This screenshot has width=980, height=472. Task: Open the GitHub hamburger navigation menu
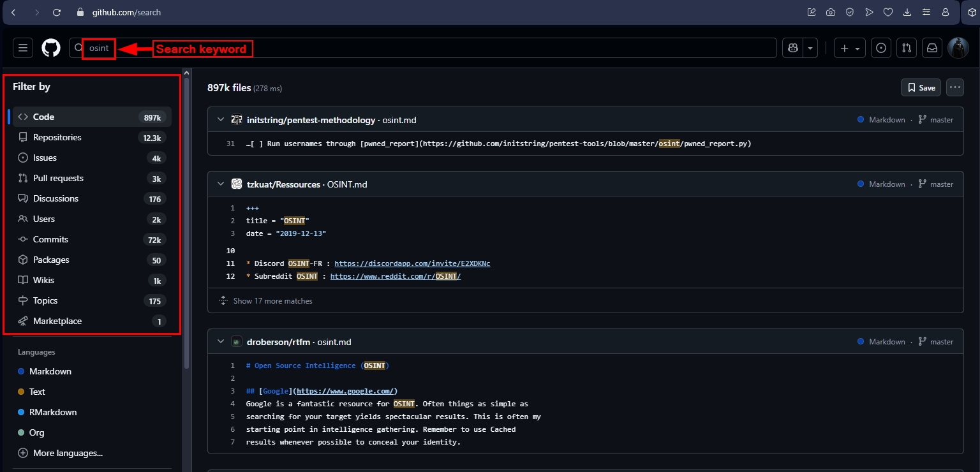point(23,48)
